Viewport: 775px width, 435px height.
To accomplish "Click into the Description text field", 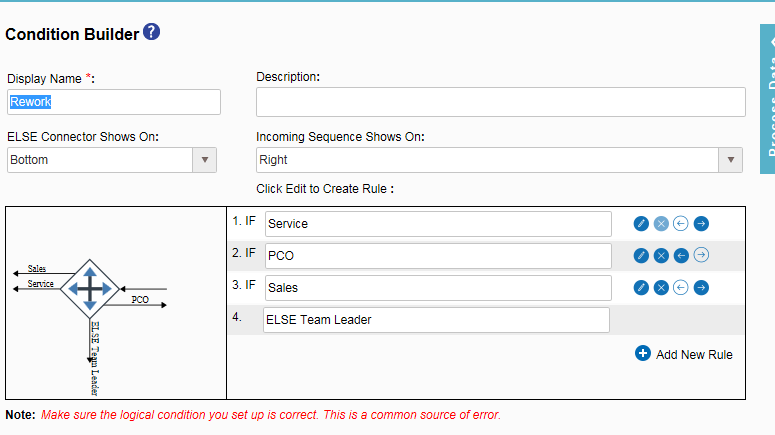I will click(x=500, y=102).
